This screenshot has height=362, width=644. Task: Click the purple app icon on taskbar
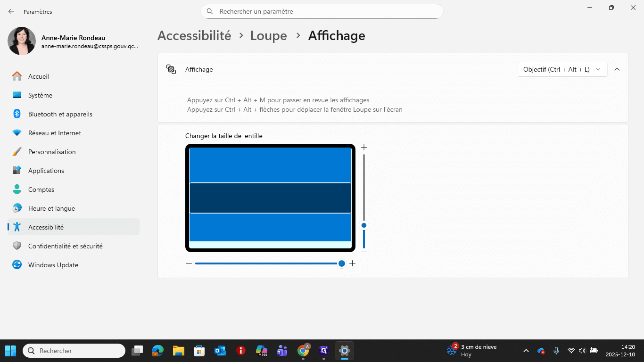pos(324,351)
